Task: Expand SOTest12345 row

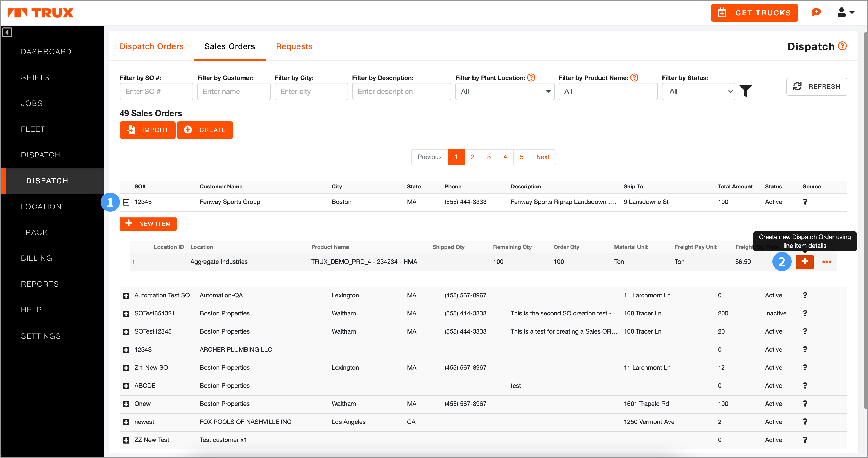Action: (126, 332)
